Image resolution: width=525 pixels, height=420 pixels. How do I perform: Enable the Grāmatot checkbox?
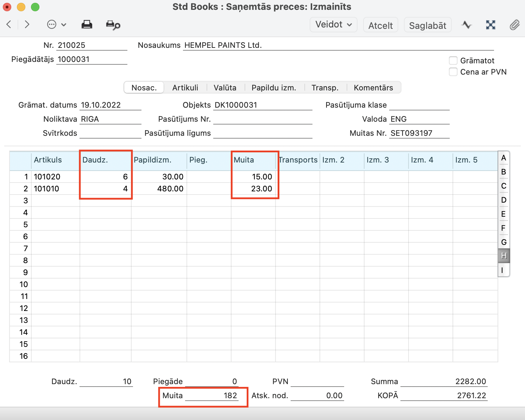tap(453, 61)
